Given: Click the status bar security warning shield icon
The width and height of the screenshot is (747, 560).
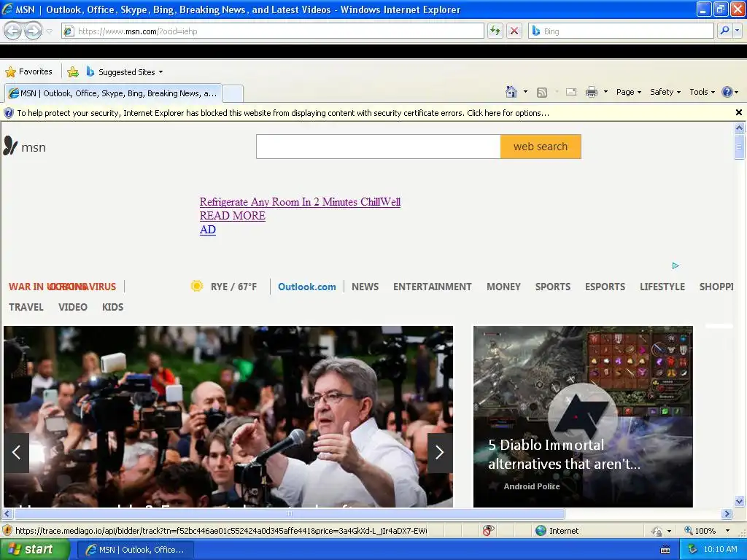Looking at the screenshot, I should [x=7, y=531].
